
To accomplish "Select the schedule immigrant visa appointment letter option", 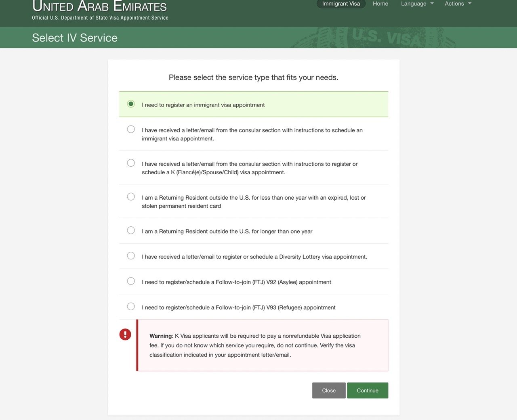I will click(x=131, y=130).
